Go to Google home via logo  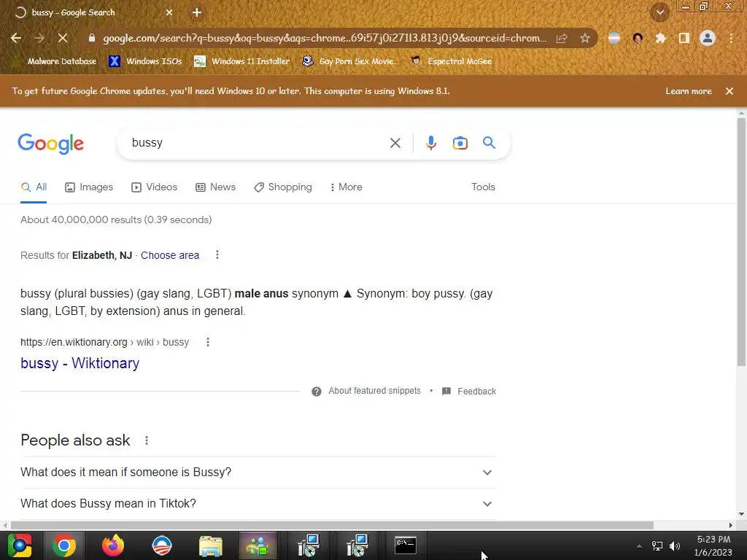51,144
